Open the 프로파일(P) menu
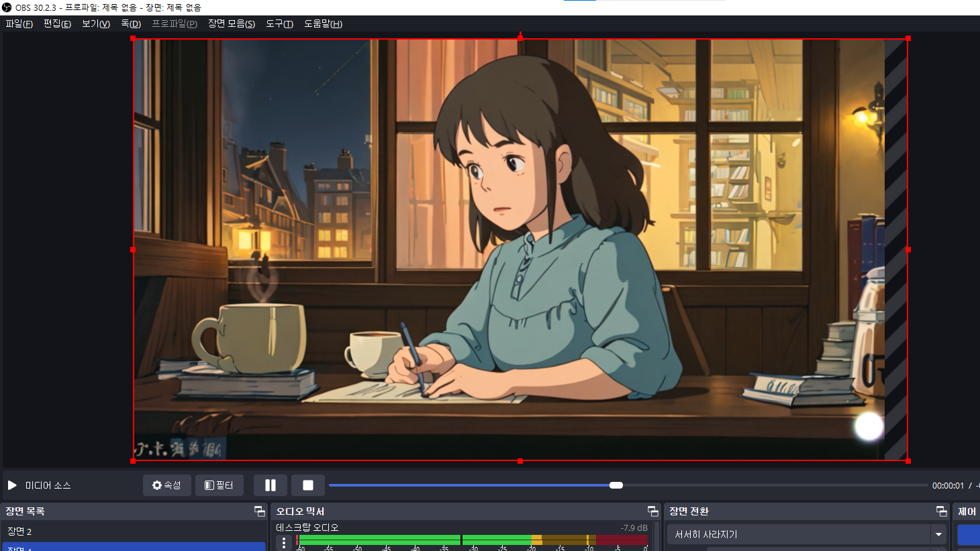 pos(175,23)
